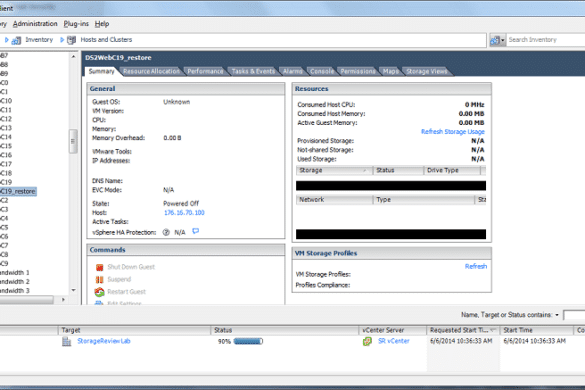Switch to the Resource Allocation tab

tap(151, 71)
